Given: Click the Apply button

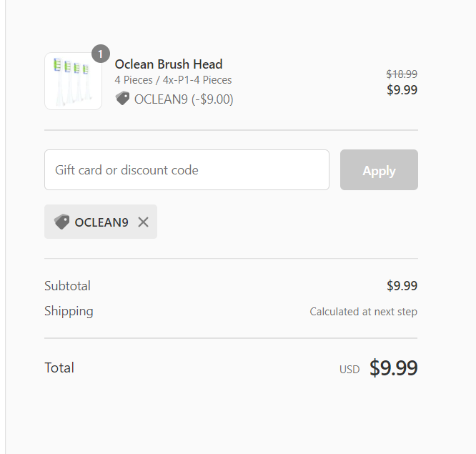Looking at the screenshot, I should point(379,170).
